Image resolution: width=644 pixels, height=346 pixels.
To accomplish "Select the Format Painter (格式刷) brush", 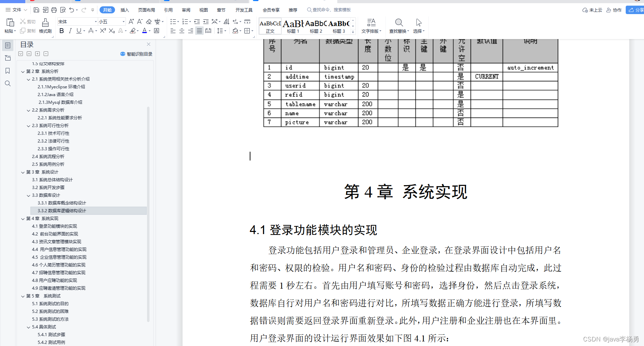I will (x=45, y=26).
